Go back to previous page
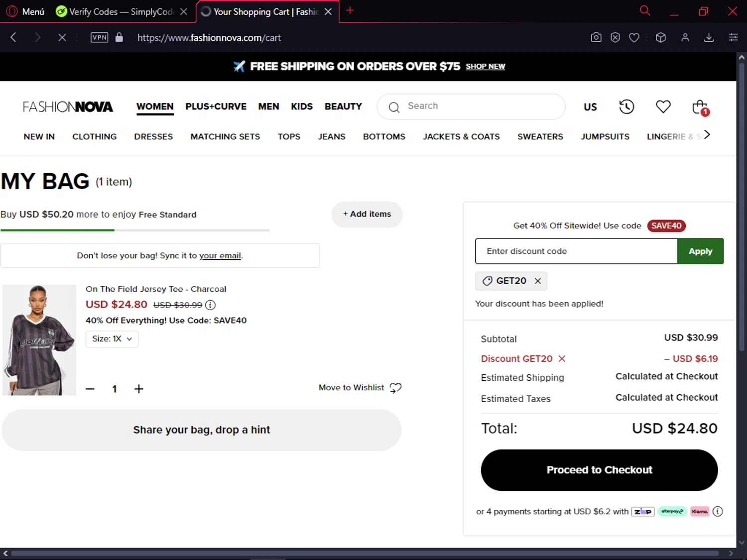This screenshot has height=560, width=747. coord(13,37)
